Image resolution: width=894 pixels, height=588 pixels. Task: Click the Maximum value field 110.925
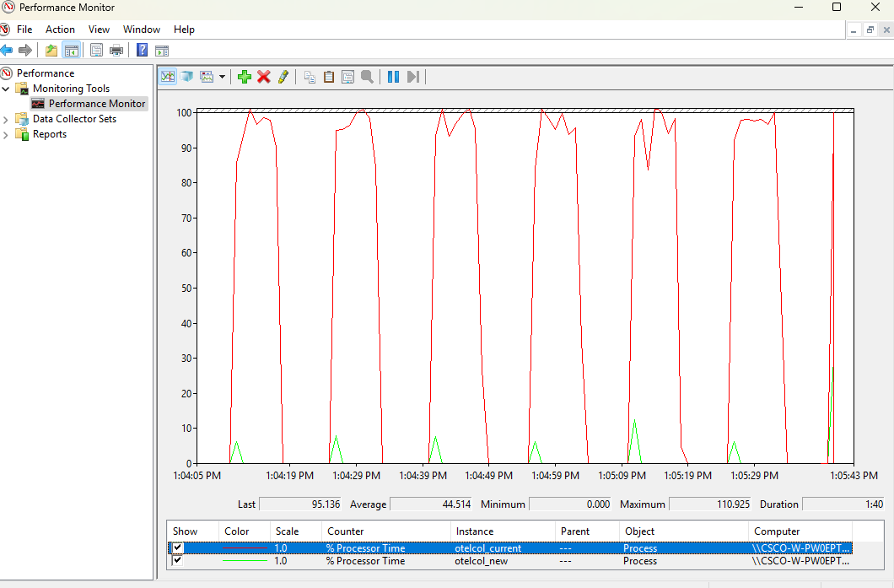point(710,504)
